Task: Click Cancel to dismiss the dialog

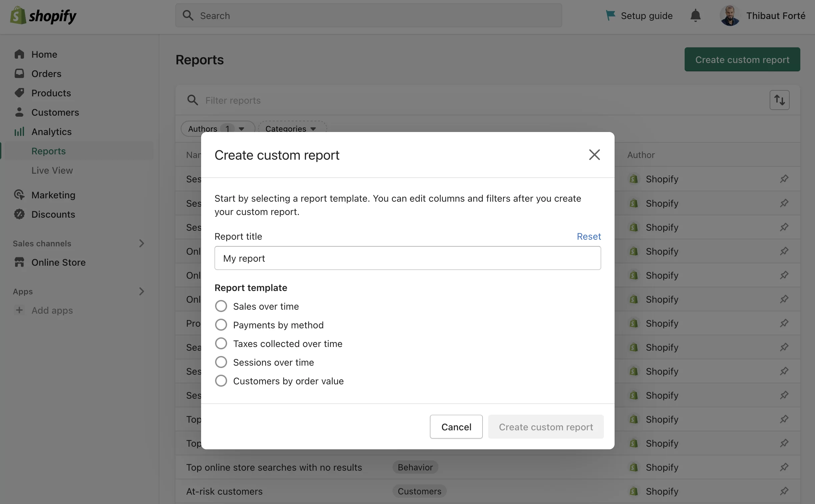Action: click(456, 426)
